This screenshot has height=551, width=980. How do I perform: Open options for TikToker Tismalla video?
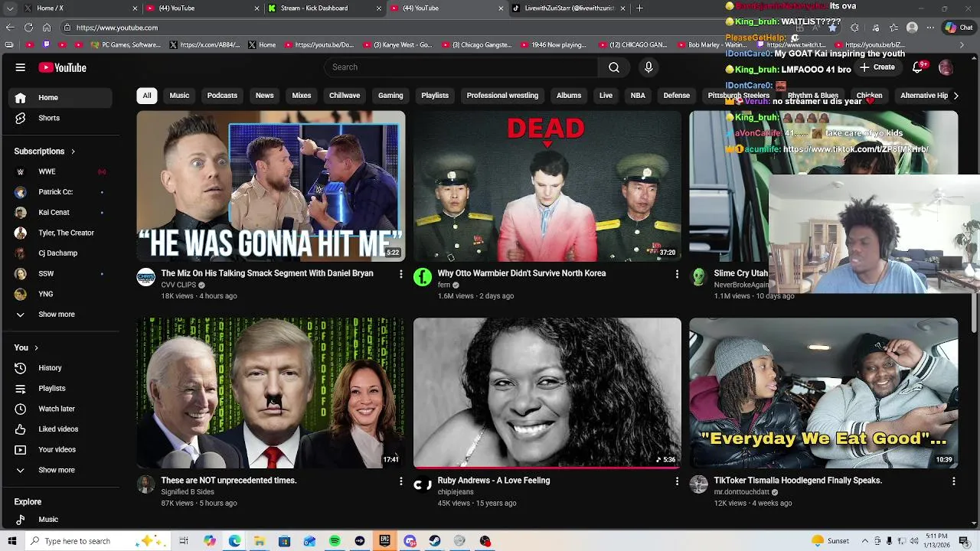coord(953,481)
